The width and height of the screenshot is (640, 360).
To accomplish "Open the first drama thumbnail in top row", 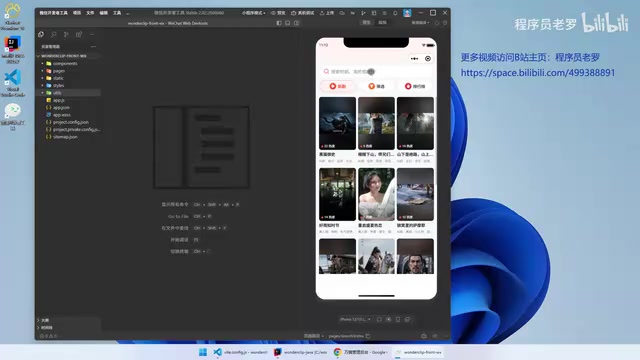I will tap(337, 123).
